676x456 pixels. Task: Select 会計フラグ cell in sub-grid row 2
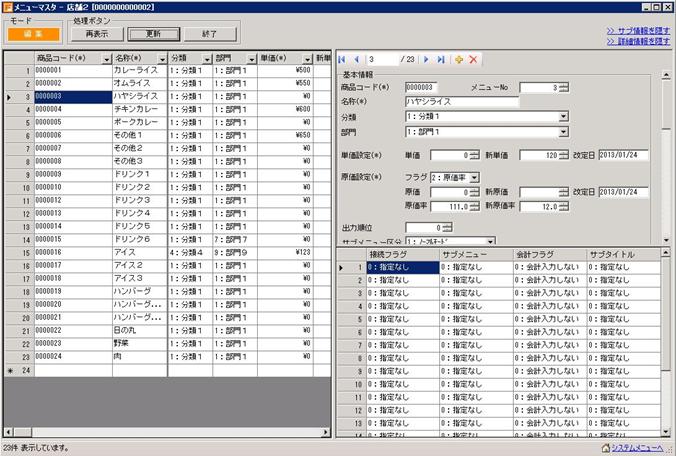(x=550, y=281)
